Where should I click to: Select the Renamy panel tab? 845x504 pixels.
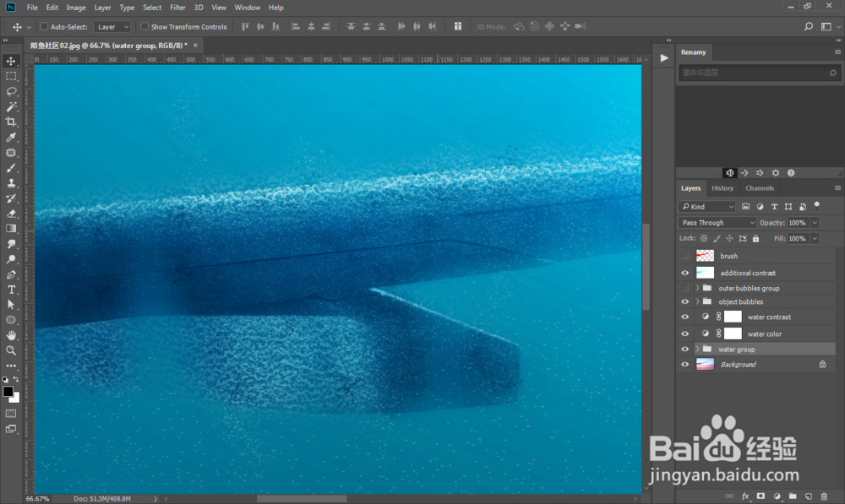pos(693,52)
